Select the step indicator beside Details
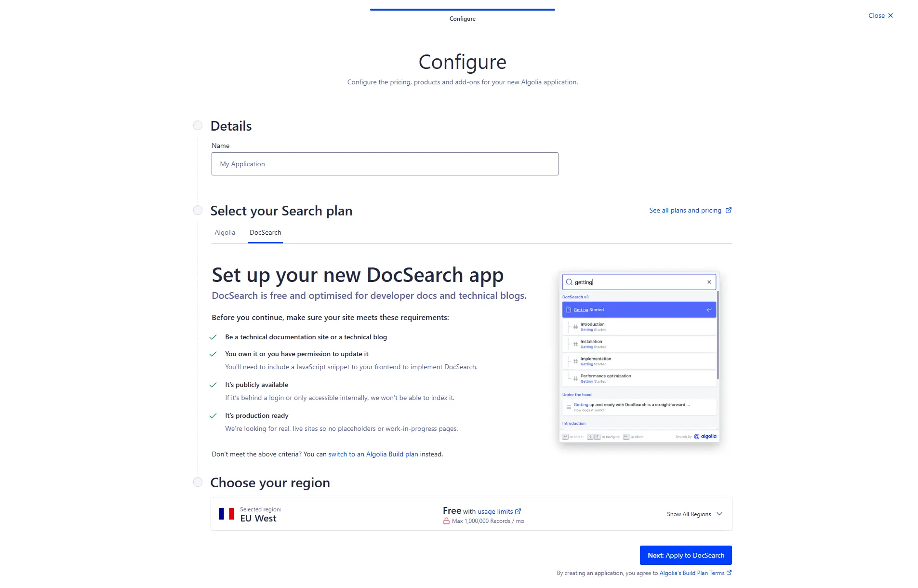 (198, 125)
